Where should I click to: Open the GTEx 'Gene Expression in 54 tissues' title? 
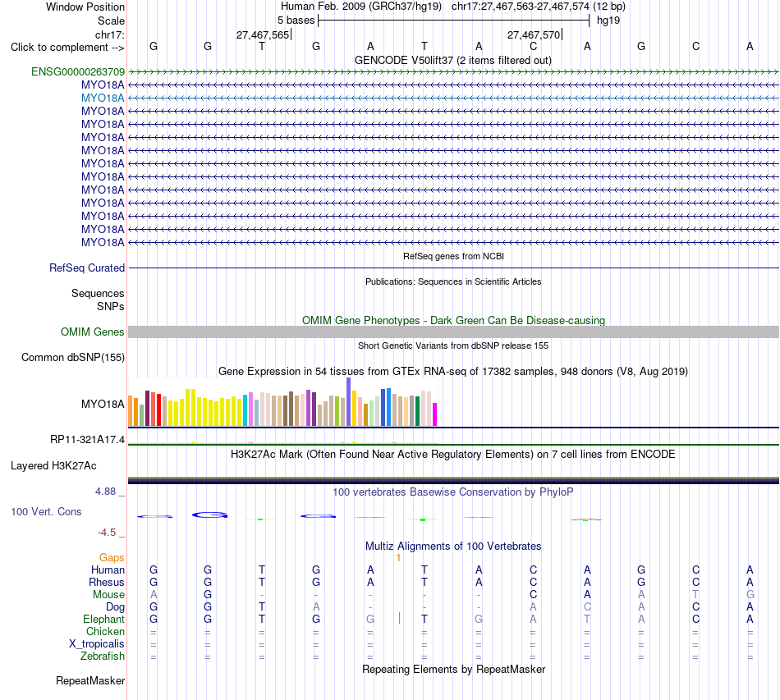(x=453, y=372)
